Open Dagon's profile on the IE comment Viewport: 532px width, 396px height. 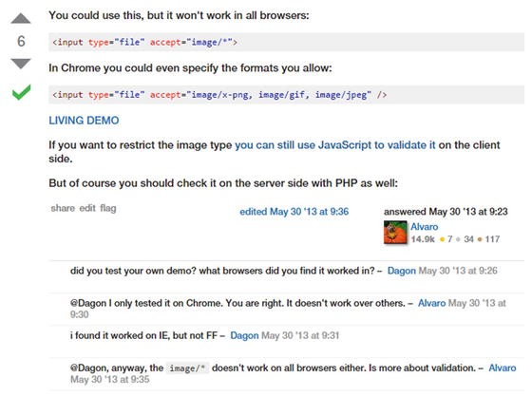pos(244,335)
